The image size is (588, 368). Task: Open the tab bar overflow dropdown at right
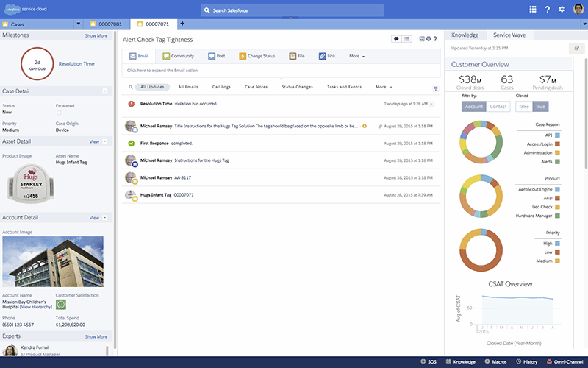click(584, 24)
